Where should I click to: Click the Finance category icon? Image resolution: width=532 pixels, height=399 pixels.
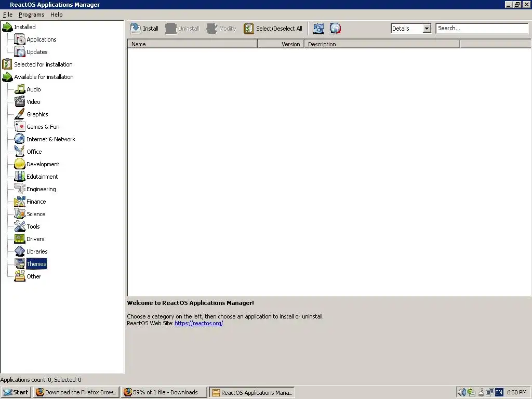click(x=20, y=202)
